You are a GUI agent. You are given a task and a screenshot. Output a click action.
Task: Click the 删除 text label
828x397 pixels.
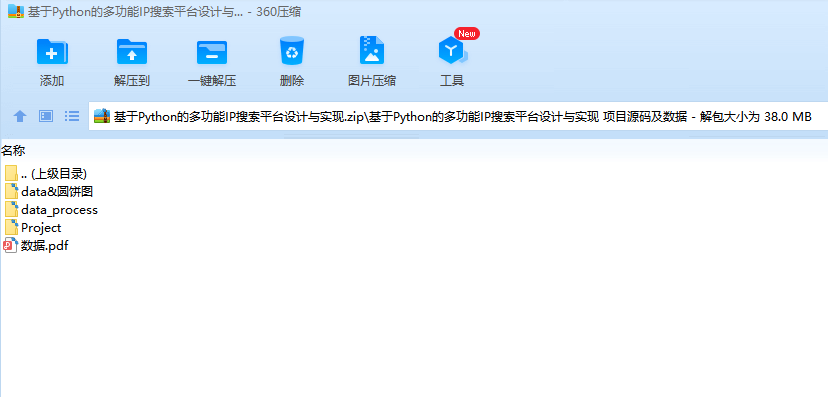coord(292,81)
